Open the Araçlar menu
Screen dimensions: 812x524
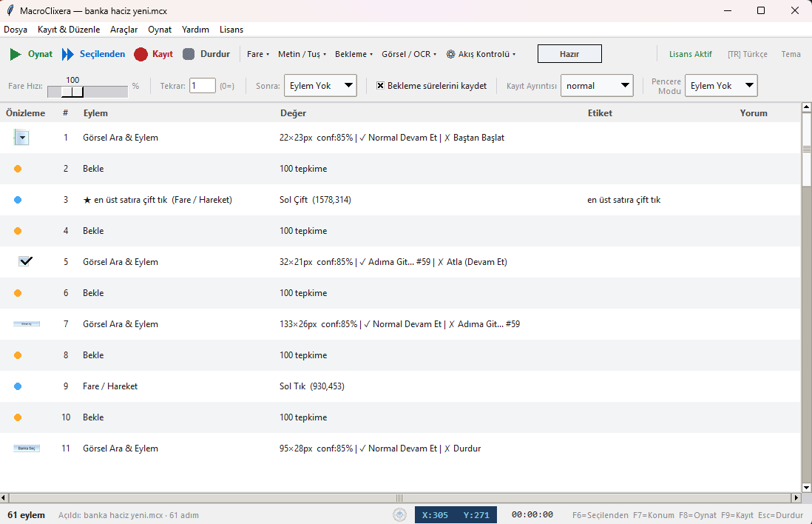pos(124,30)
